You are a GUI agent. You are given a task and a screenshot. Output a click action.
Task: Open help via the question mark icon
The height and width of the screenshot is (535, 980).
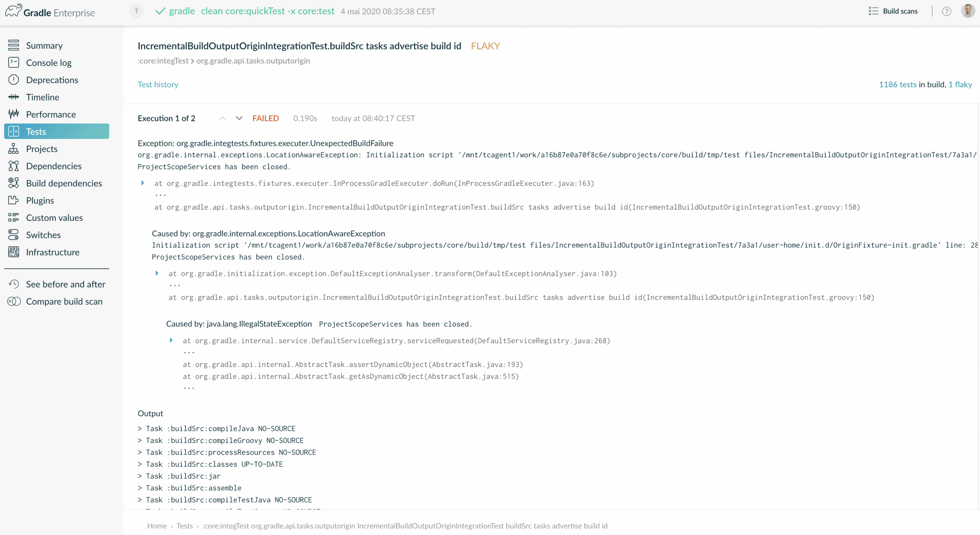tap(946, 11)
